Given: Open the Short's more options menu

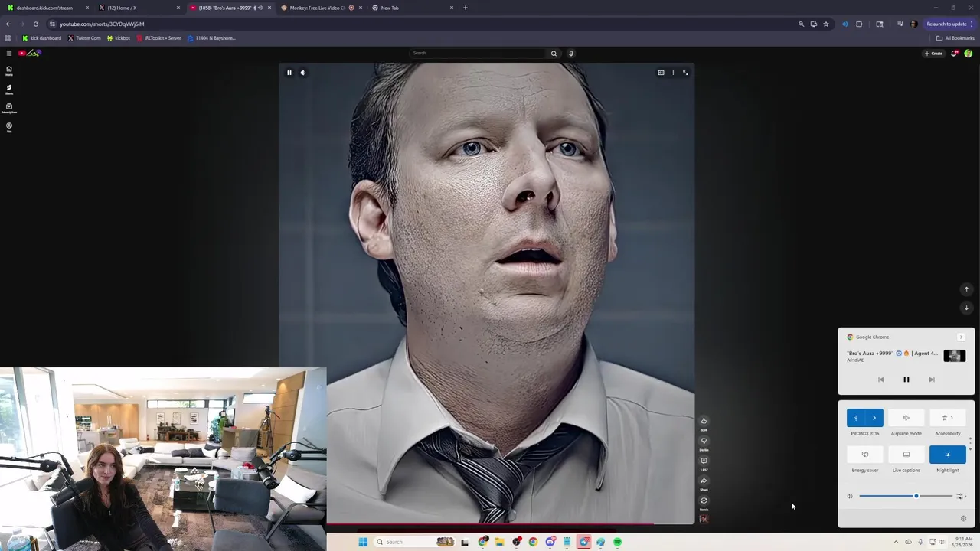Looking at the screenshot, I should (x=673, y=73).
